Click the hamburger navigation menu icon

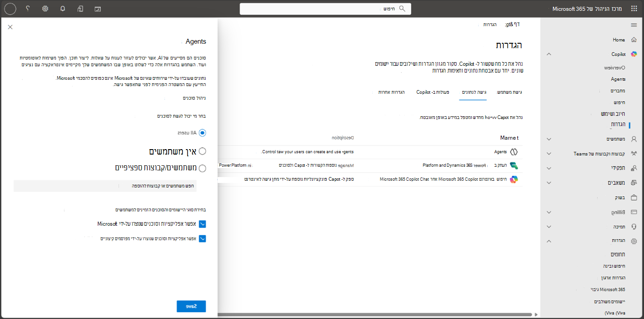(634, 25)
